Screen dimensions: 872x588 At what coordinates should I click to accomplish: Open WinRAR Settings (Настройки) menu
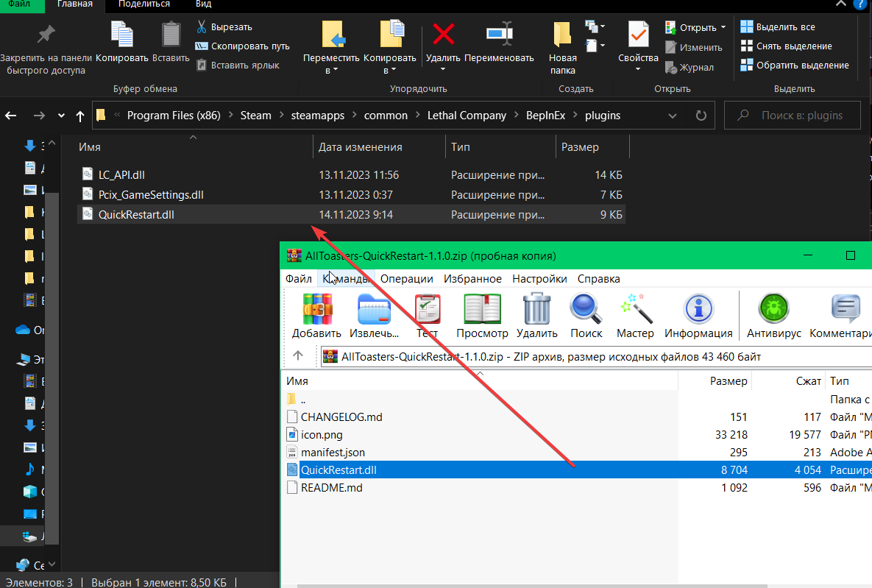point(539,279)
